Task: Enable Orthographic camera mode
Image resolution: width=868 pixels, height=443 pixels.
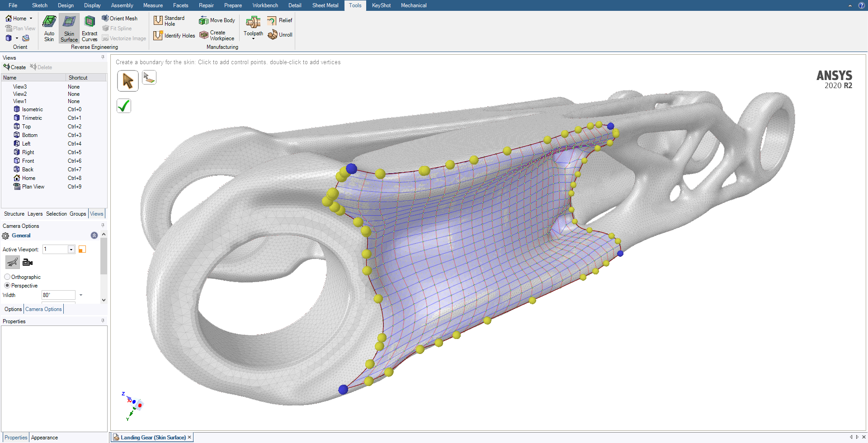Action: point(7,277)
